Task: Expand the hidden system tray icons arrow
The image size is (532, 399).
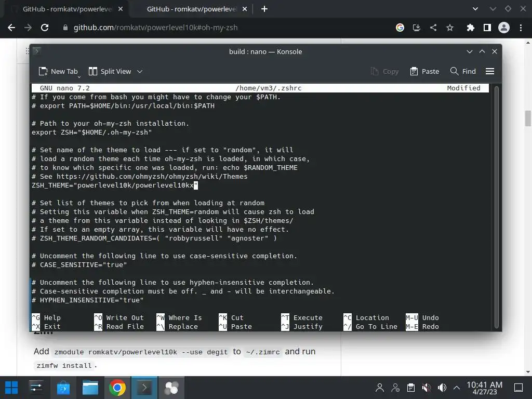Action: click(x=457, y=388)
